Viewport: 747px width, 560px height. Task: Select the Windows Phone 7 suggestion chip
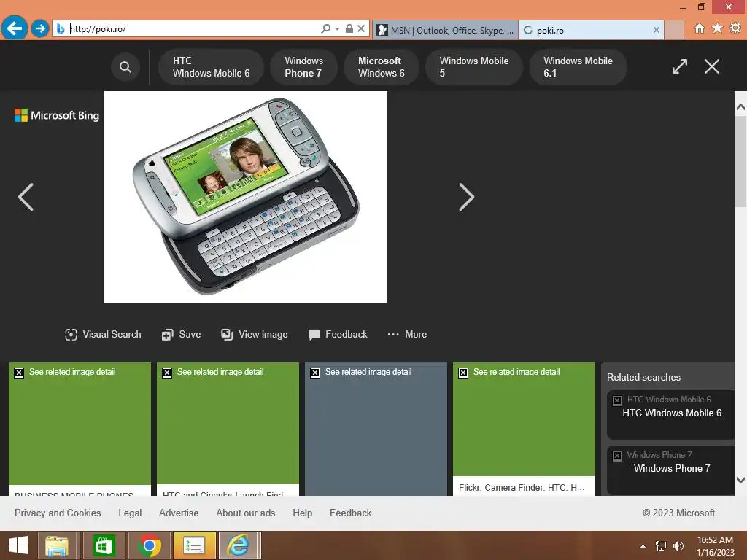(303, 66)
